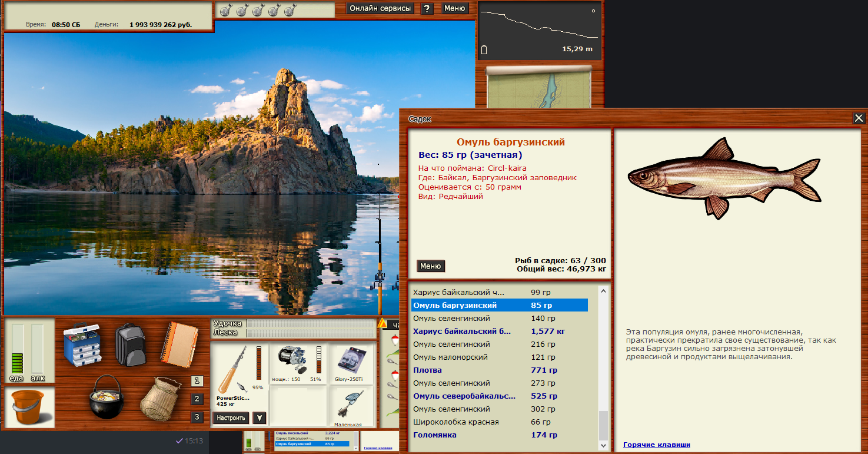Click the Удочка tension bar
The width and height of the screenshot is (868, 454).
(311, 323)
